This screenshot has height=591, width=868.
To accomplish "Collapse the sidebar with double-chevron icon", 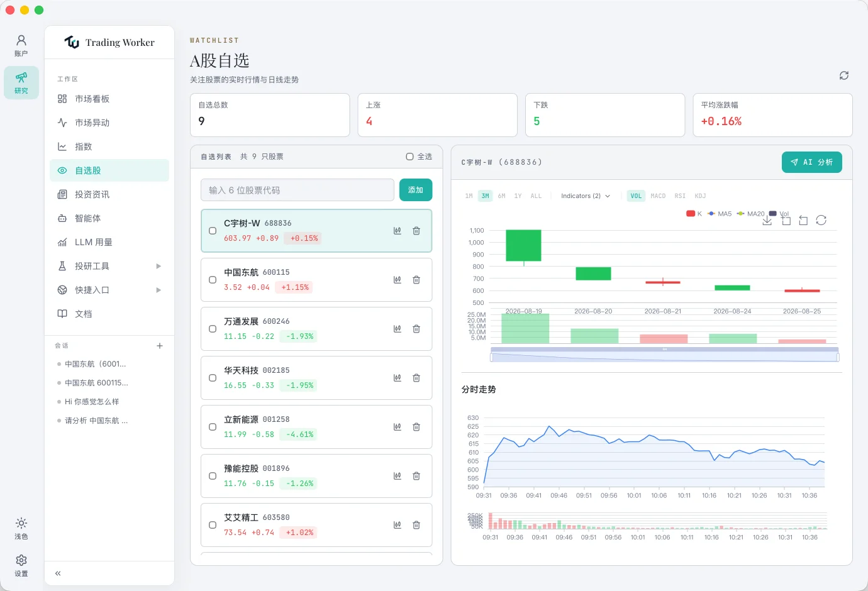I will pos(58,573).
